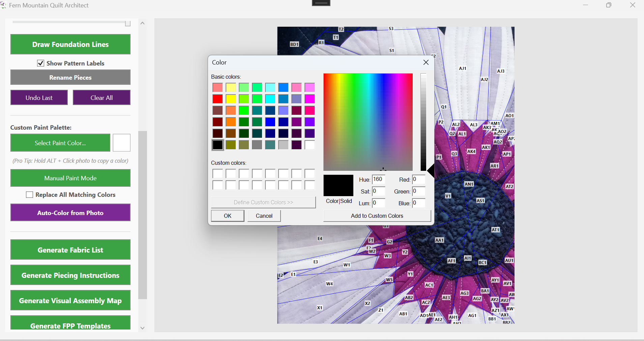Select the first empty custom color slot
Screen dimensions: 644x341
click(x=217, y=174)
